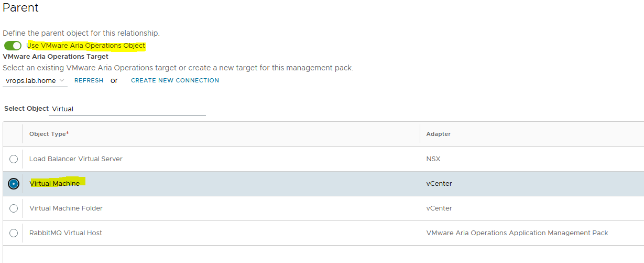Viewport: 644px width, 263px height.
Task: Select the Load Balancer Virtual Server radio button
Action: pos(14,159)
